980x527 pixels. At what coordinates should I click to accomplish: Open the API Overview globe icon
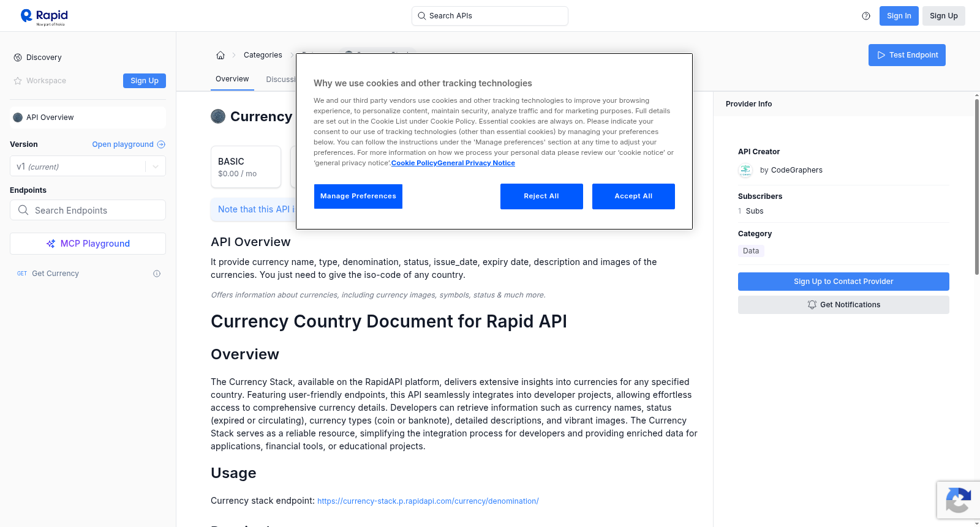pyautogui.click(x=18, y=118)
